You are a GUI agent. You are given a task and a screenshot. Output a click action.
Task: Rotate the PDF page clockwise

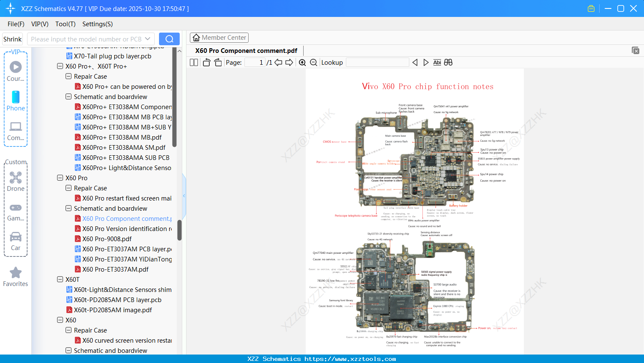point(218,63)
